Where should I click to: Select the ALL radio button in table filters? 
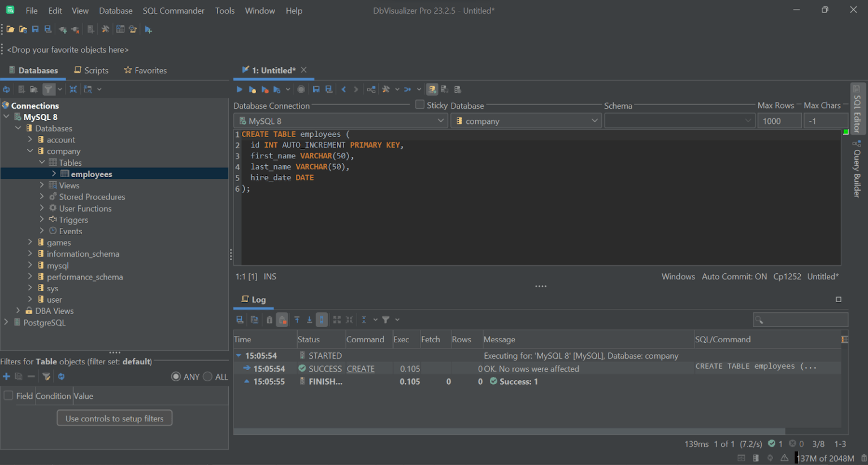pos(206,376)
